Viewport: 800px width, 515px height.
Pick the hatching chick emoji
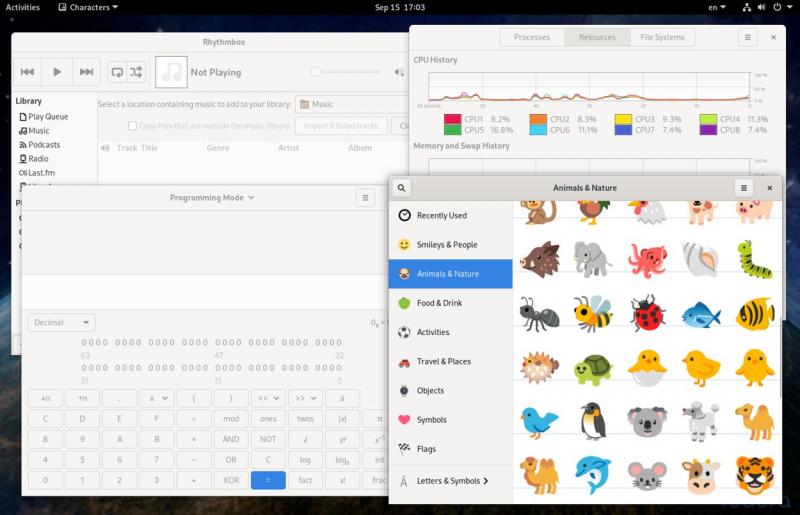(x=646, y=368)
